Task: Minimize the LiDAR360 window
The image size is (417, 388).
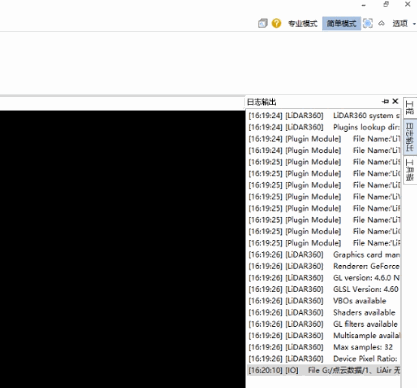Action: (364, 5)
